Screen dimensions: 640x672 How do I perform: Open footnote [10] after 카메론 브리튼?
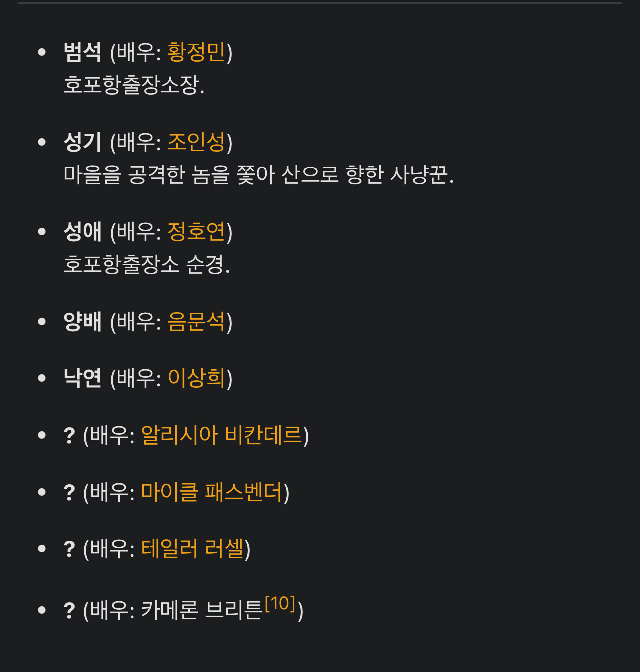(x=280, y=604)
